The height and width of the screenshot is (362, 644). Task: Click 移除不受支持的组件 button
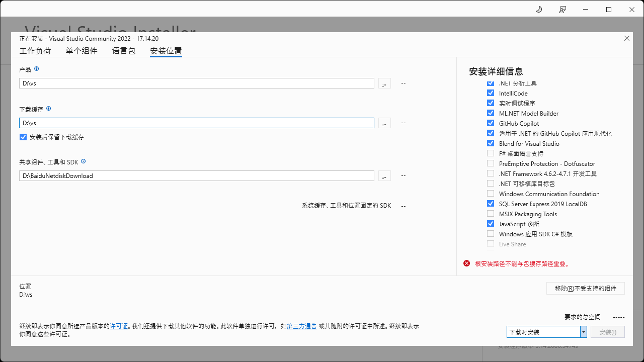point(585,288)
